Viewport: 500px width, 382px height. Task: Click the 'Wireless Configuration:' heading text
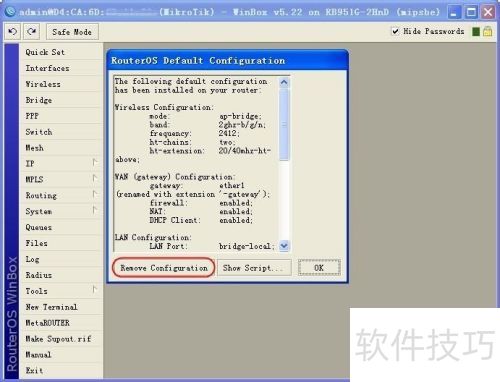coord(163,107)
